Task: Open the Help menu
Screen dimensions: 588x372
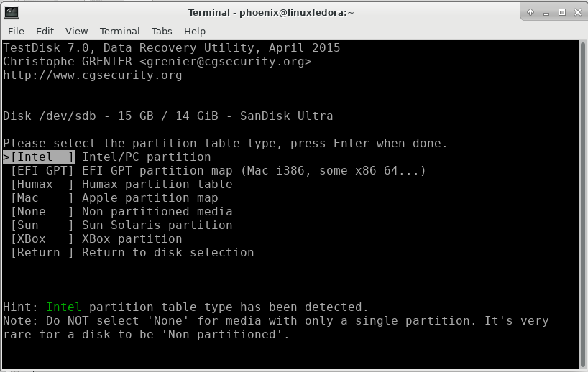Action: tap(195, 31)
